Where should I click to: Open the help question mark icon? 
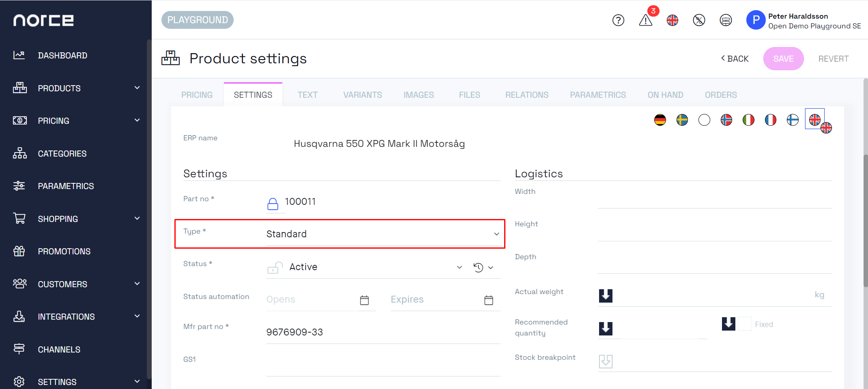point(618,20)
